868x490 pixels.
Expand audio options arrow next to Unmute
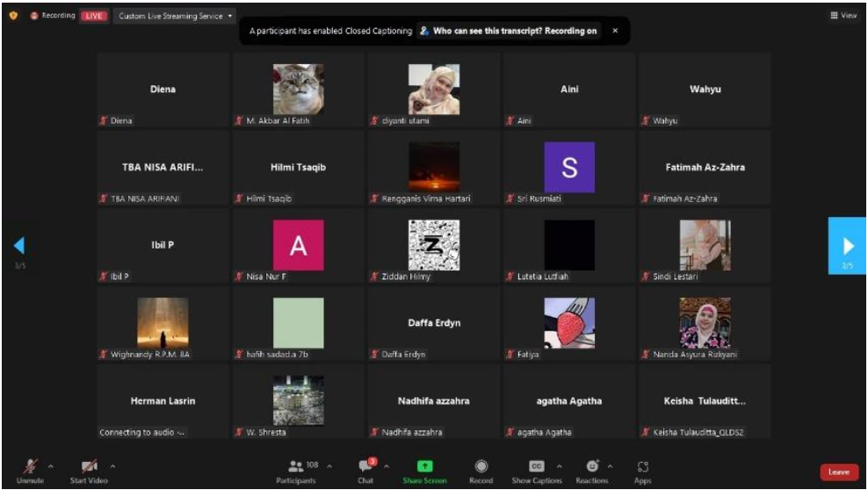[50, 465]
